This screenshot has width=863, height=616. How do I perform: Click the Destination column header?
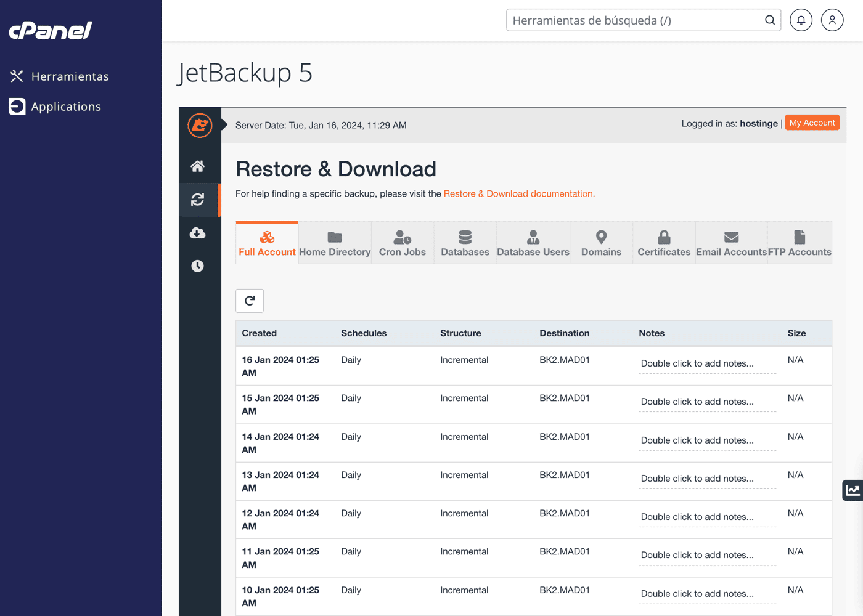pyautogui.click(x=564, y=333)
